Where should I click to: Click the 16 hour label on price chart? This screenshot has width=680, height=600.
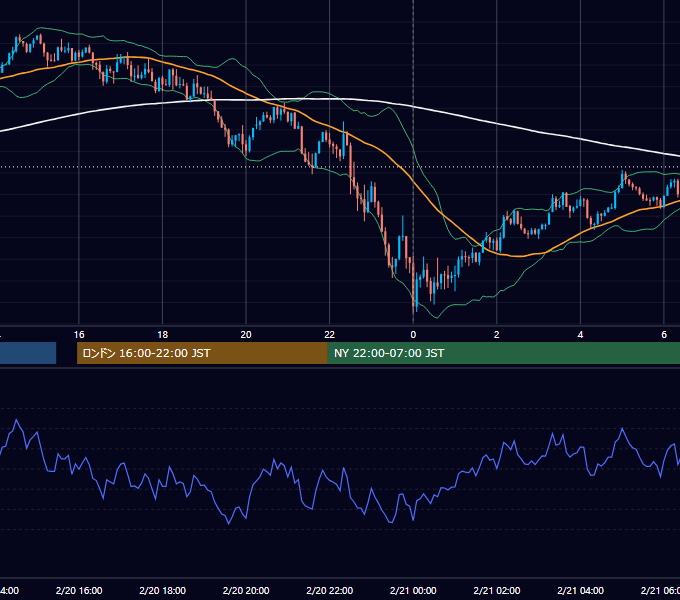79,335
